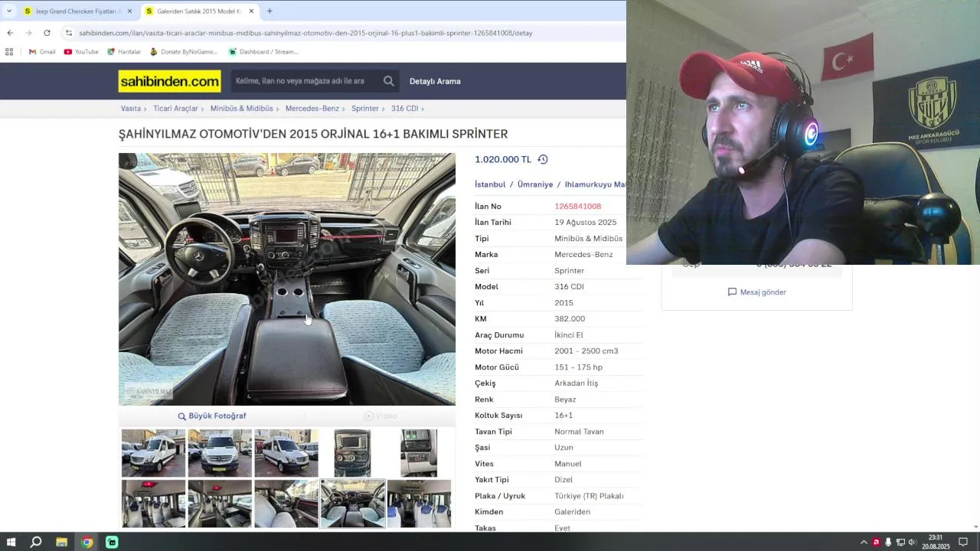
Task: Open a new browser tab with plus icon
Action: click(269, 11)
